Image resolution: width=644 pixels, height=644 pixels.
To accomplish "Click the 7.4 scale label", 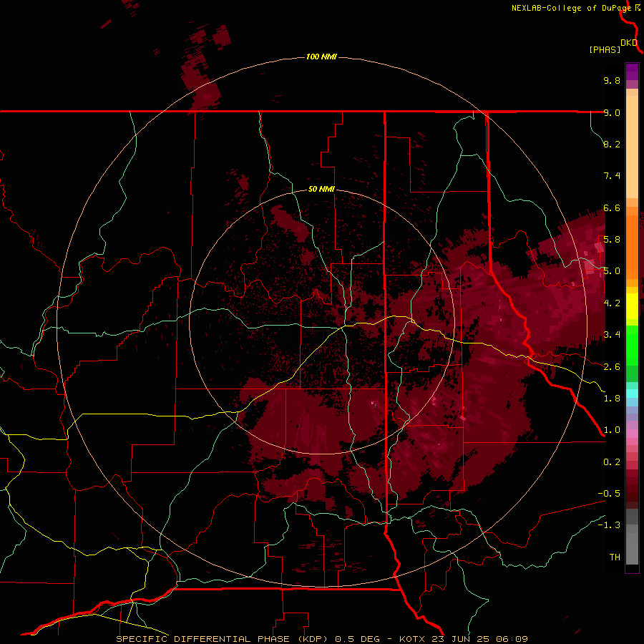I will (x=612, y=176).
